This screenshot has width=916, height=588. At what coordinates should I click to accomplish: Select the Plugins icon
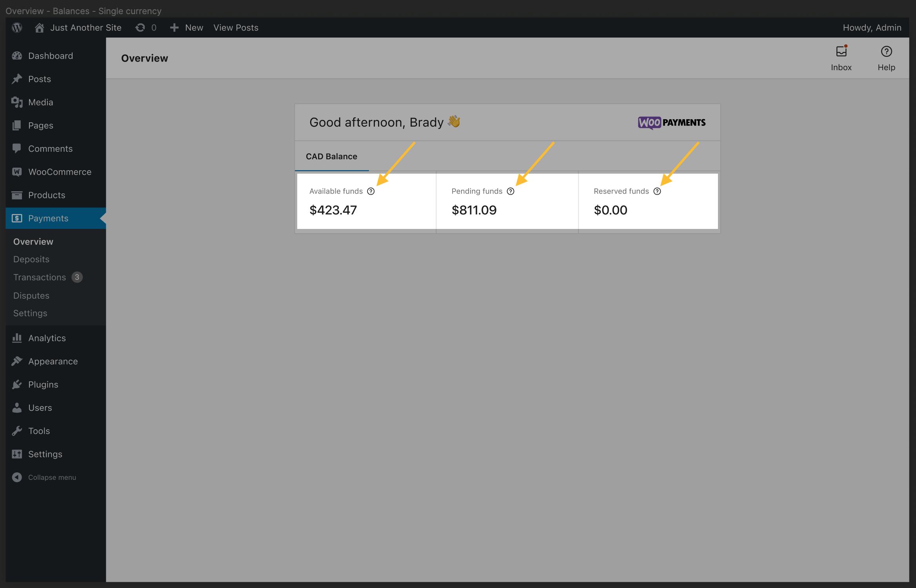17,384
